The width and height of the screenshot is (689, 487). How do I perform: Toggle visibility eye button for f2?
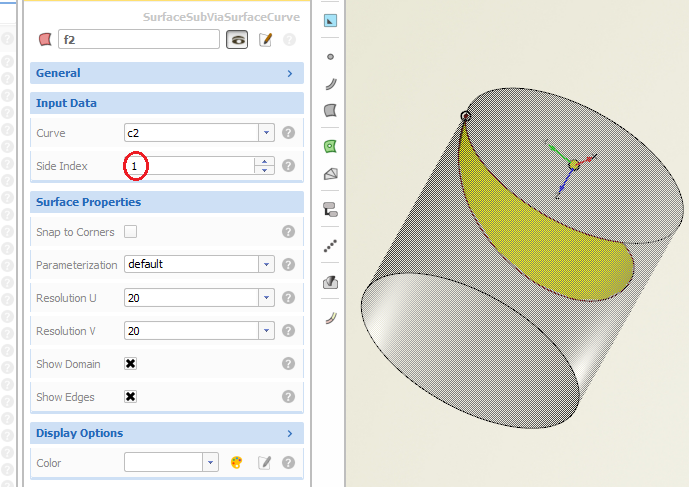(237, 40)
